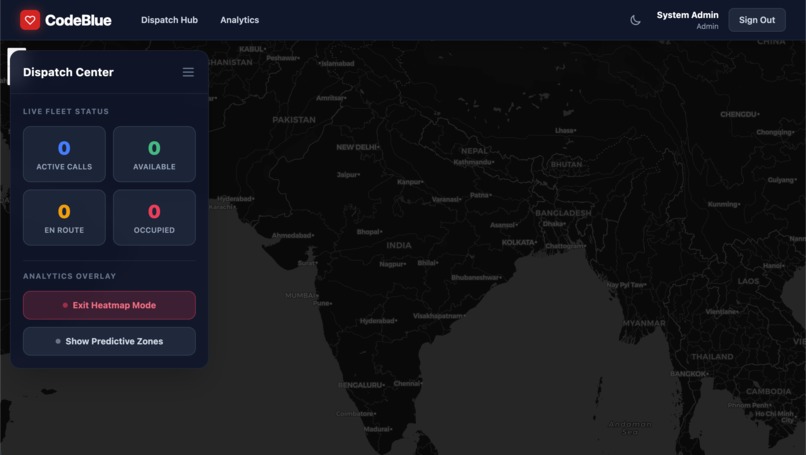Screen dimensions: 806x455
Task: Toggle Show Predictive Zones
Action: point(109,341)
